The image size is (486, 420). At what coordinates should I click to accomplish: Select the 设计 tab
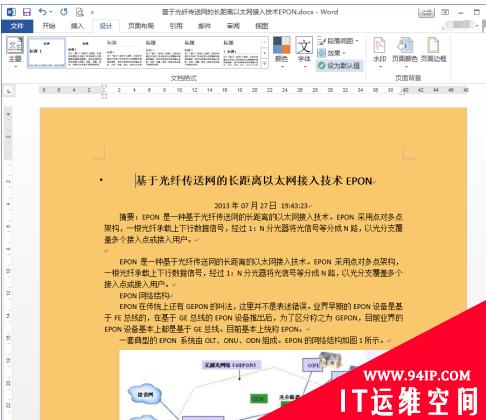coord(106,26)
